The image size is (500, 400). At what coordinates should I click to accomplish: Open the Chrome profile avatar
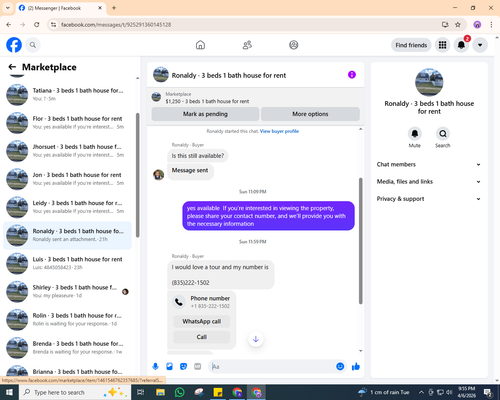[477, 24]
